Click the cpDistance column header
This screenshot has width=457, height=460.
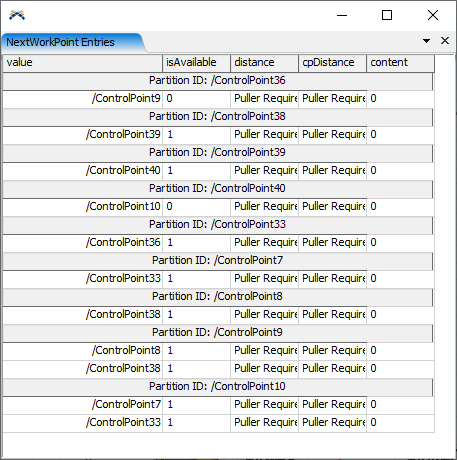333,63
